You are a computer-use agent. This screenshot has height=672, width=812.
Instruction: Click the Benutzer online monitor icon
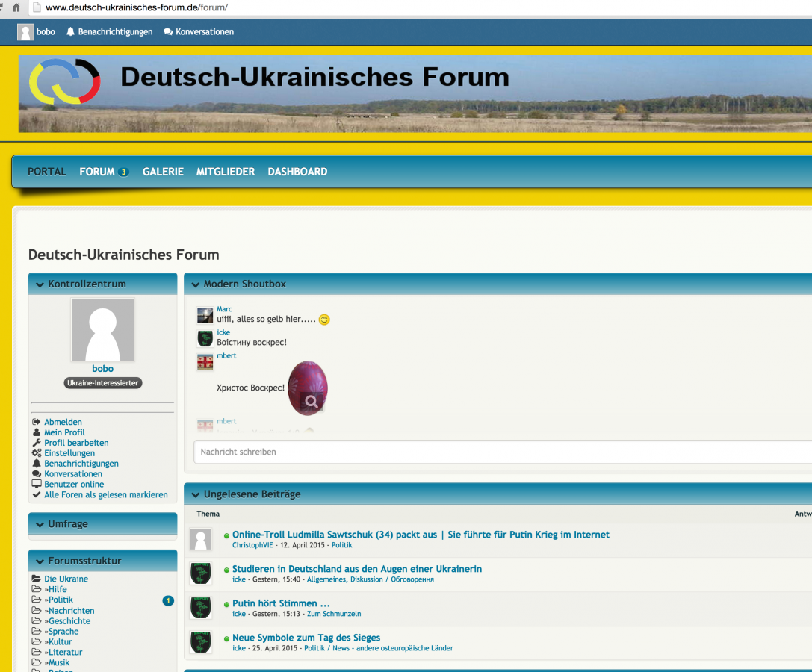pyautogui.click(x=37, y=484)
